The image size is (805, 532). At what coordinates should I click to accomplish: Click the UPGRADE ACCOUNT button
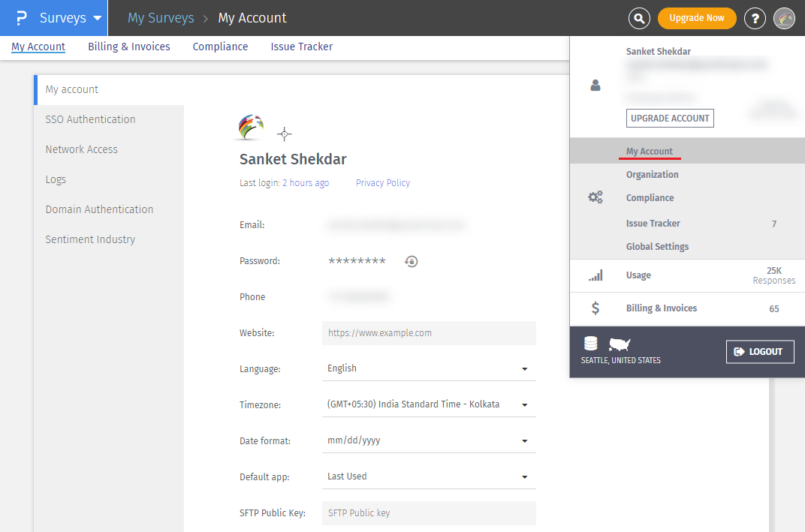(670, 119)
